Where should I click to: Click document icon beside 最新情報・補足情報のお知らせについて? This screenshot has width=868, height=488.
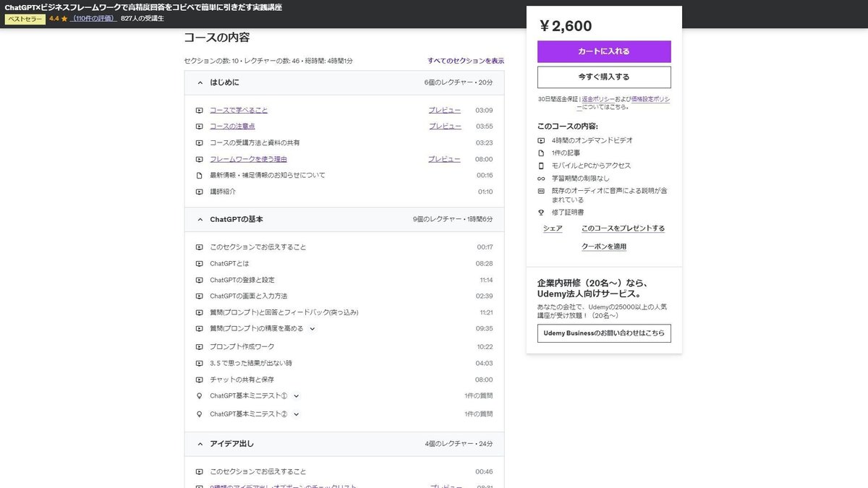[200, 176]
